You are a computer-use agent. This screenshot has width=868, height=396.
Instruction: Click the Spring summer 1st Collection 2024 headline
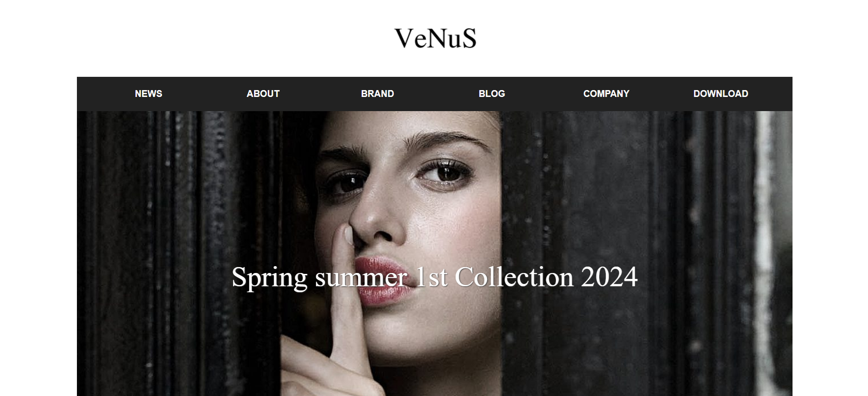[434, 277]
